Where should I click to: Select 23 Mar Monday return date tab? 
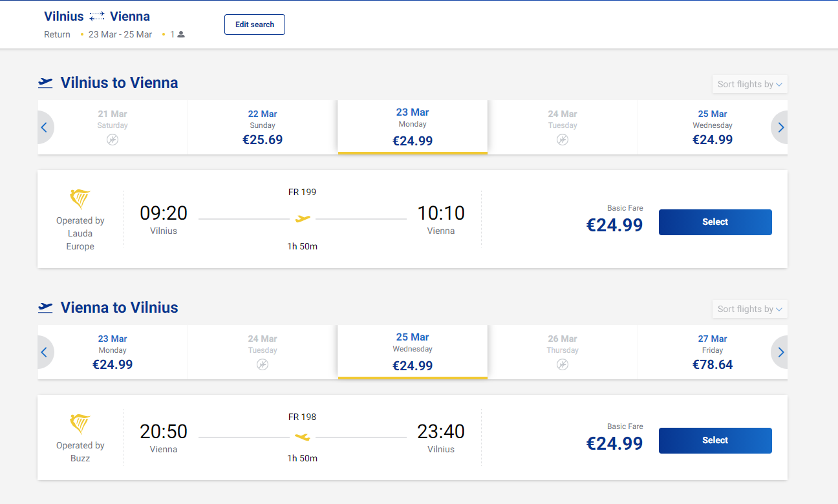click(113, 352)
